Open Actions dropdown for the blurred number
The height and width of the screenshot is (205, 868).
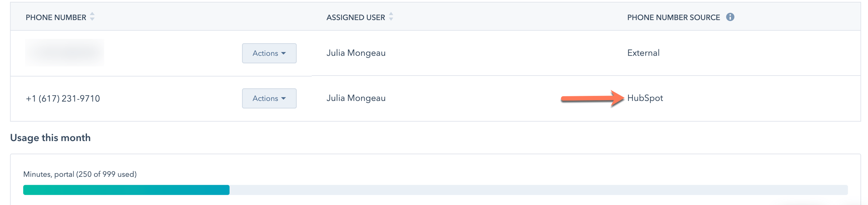[269, 53]
